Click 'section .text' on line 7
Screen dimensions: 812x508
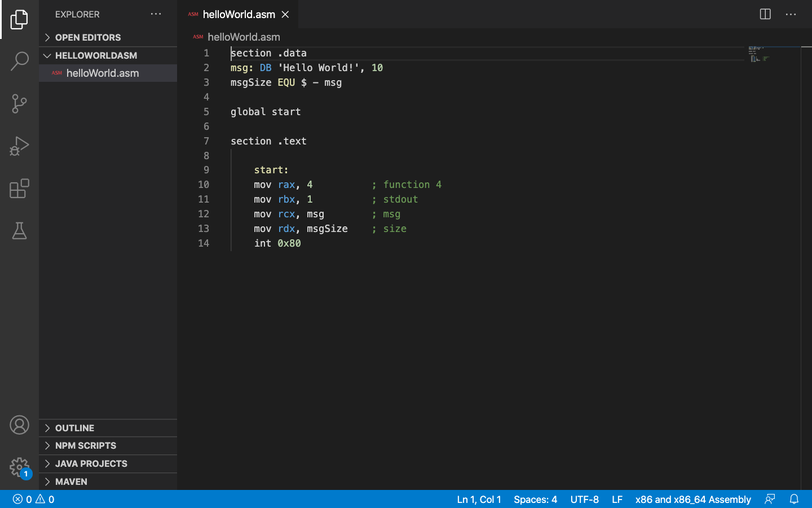tap(268, 141)
